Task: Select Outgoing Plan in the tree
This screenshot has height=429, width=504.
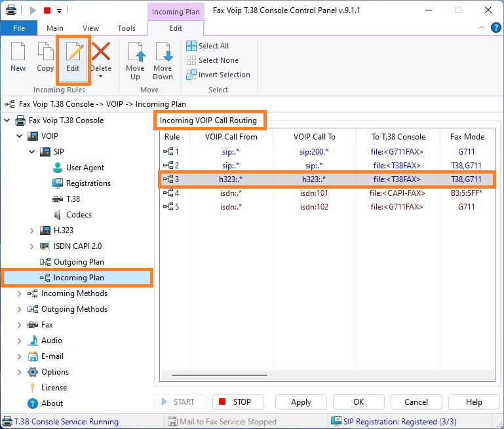Action: tap(79, 262)
